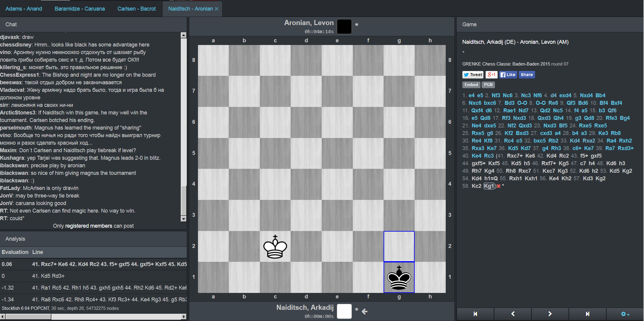This screenshot has width=644, height=321.
Task: Open the board settings gear menu
Action: pos(624,314)
